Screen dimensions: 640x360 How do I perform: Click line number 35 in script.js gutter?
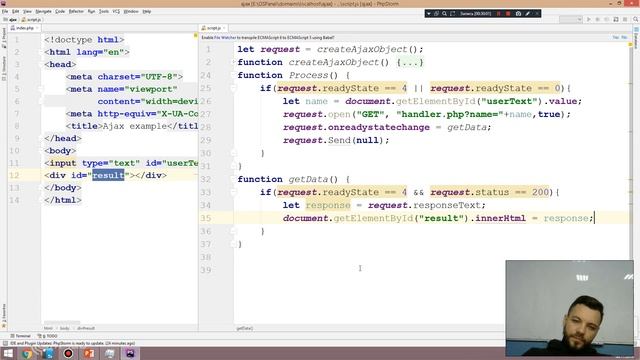point(206,218)
